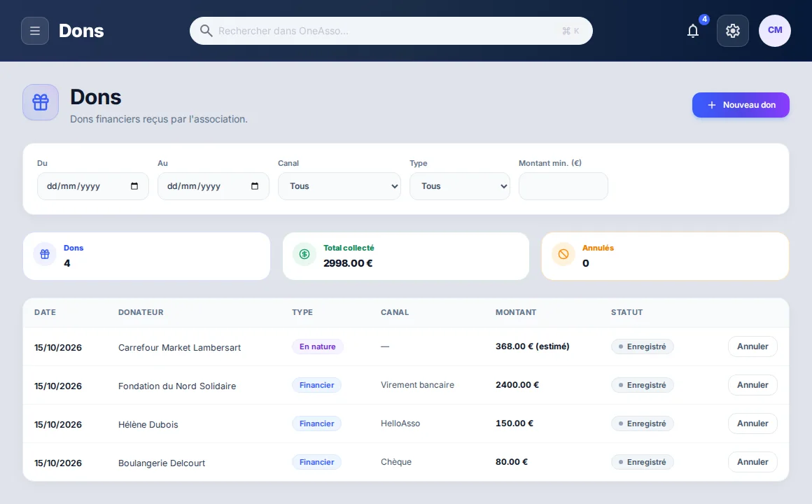The image size is (812, 504).
Task: Click the Du date input field
Action: (x=92, y=186)
